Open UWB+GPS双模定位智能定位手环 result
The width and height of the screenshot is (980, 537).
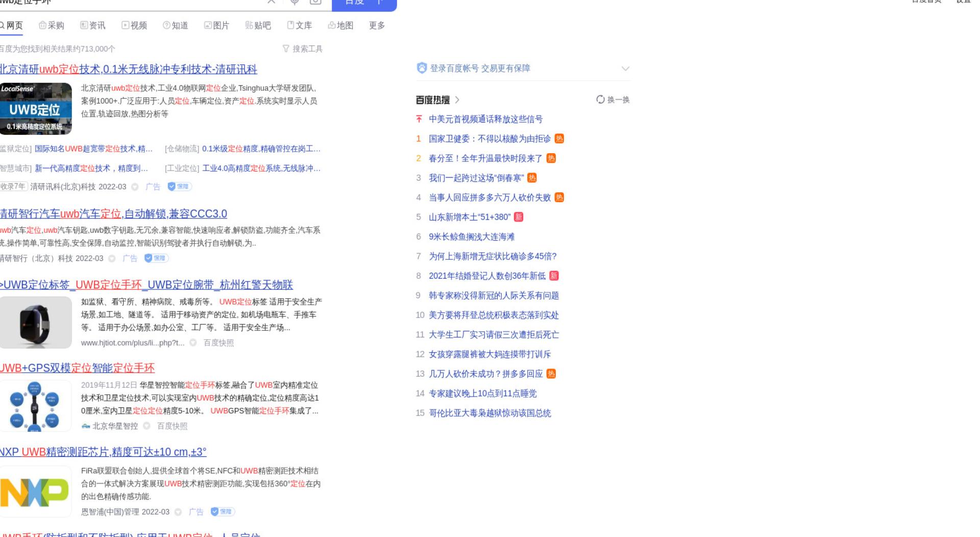click(x=77, y=368)
